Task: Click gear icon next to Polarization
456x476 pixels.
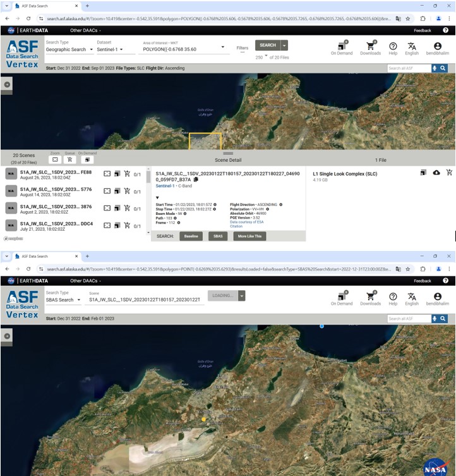Action: coord(268,209)
